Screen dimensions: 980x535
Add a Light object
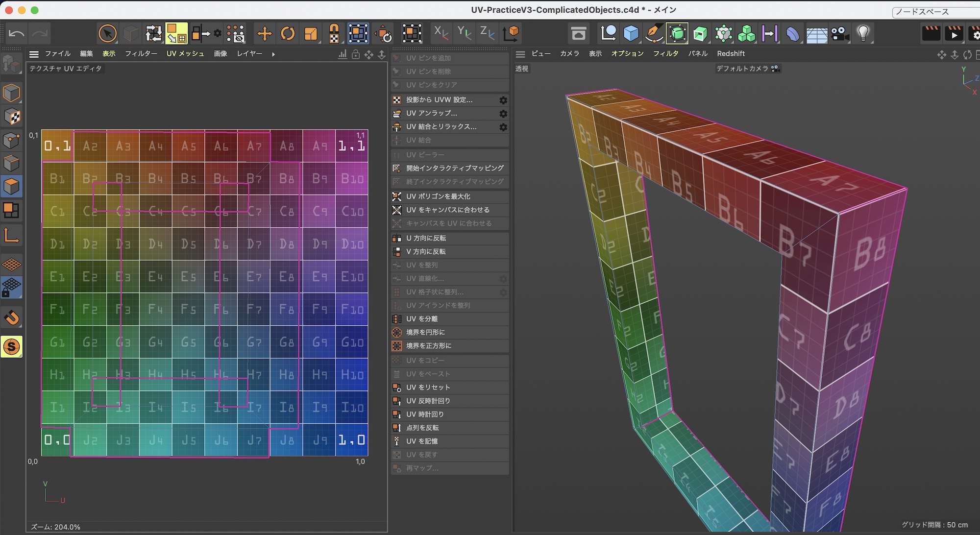(863, 34)
